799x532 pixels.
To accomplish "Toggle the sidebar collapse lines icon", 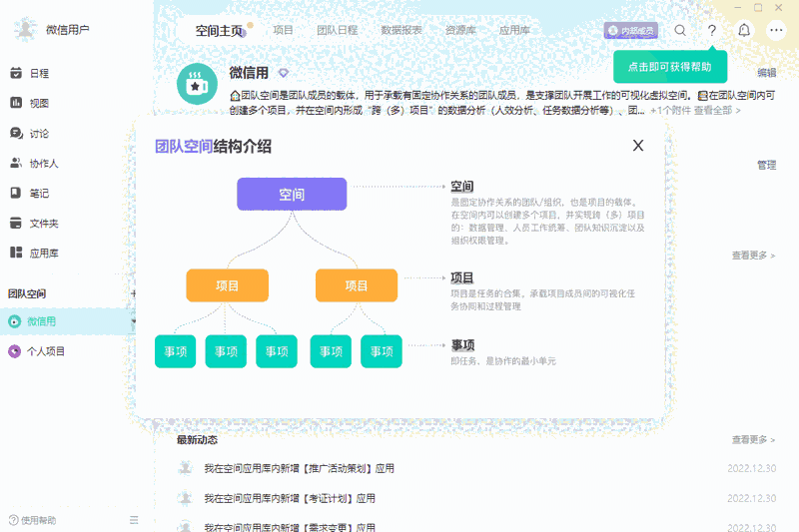I will (134, 520).
